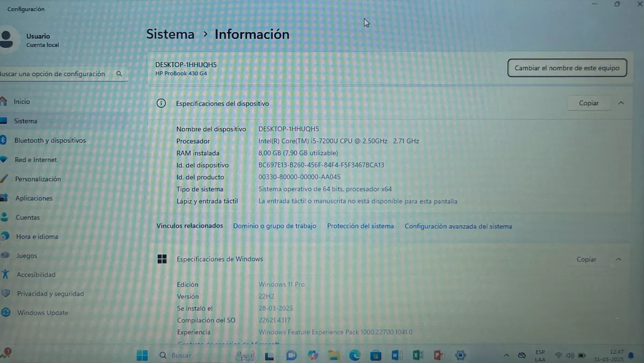Collapse the Especificaciones del dispositivo section

621,103
